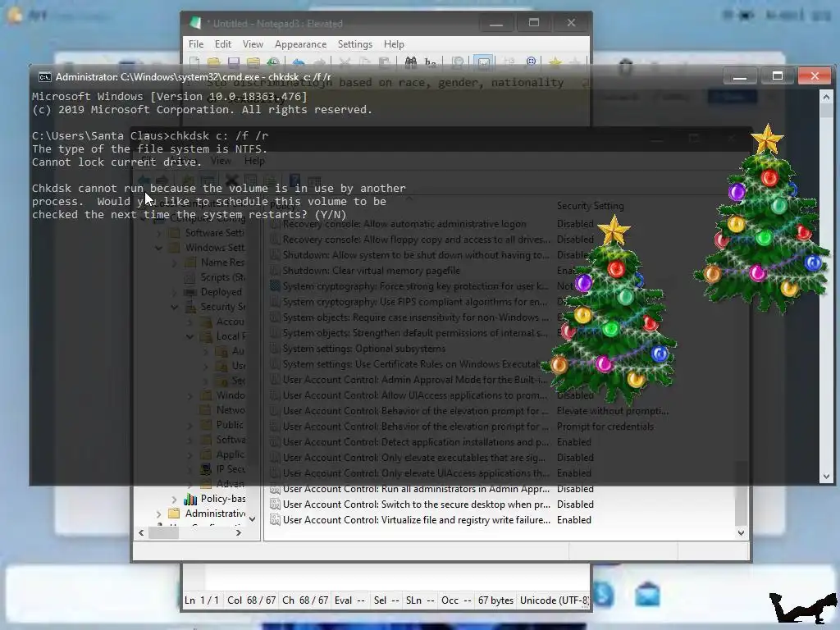Viewport: 840px width, 630px height.
Task: Open the View menu in Notepad3
Action: [x=253, y=44]
